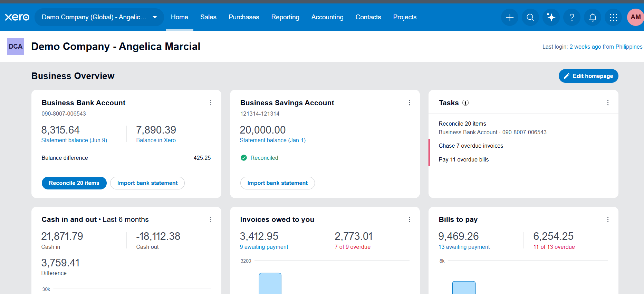Click the Reconcile 20 items button
Viewport: 644px width, 294px height.
[x=74, y=183]
